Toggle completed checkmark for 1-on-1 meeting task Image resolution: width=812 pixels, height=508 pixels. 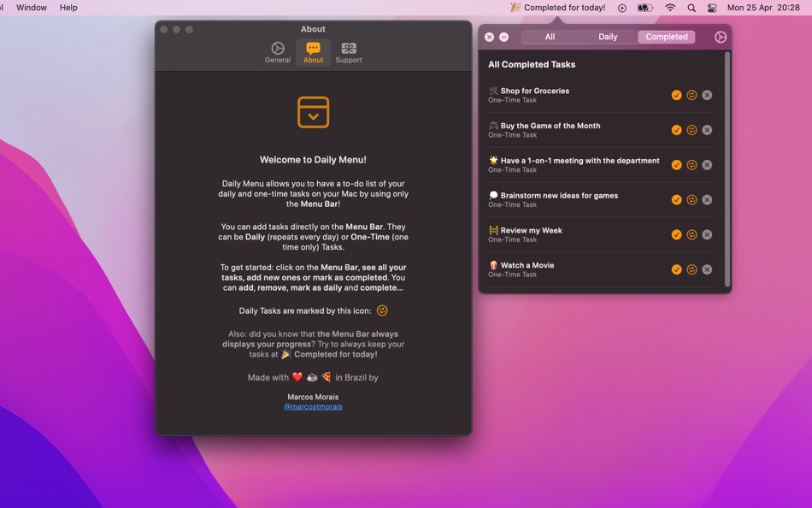coord(676,165)
